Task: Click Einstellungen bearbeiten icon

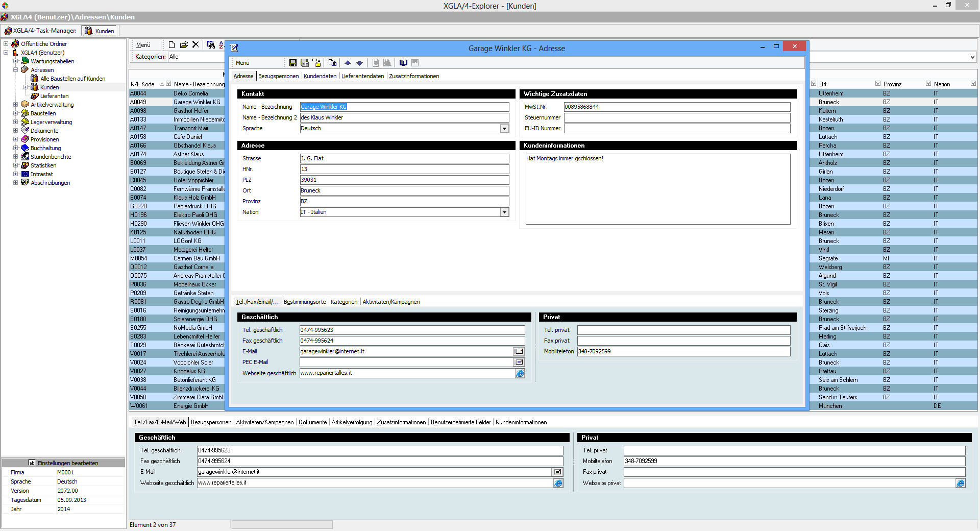Action: click(x=32, y=463)
